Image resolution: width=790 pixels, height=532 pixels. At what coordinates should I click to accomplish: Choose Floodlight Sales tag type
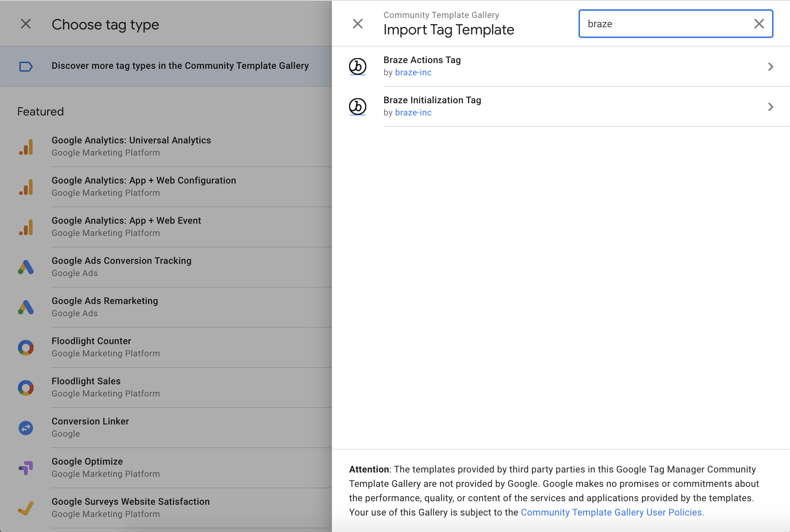point(166,388)
